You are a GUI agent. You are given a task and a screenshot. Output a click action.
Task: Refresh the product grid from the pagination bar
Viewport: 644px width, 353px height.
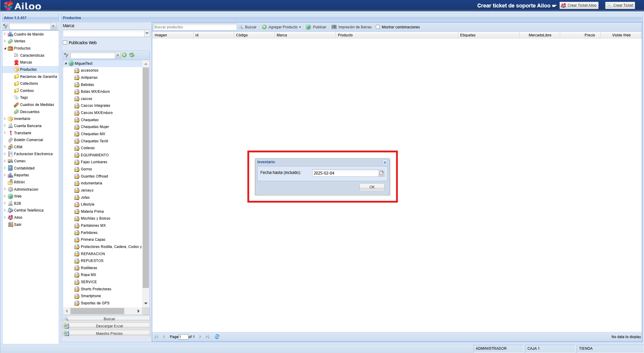217,337
